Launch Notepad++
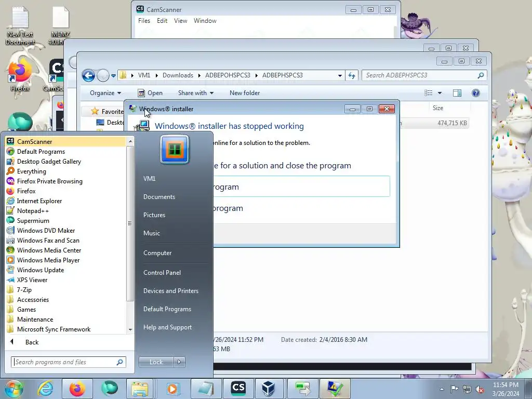 65,210
